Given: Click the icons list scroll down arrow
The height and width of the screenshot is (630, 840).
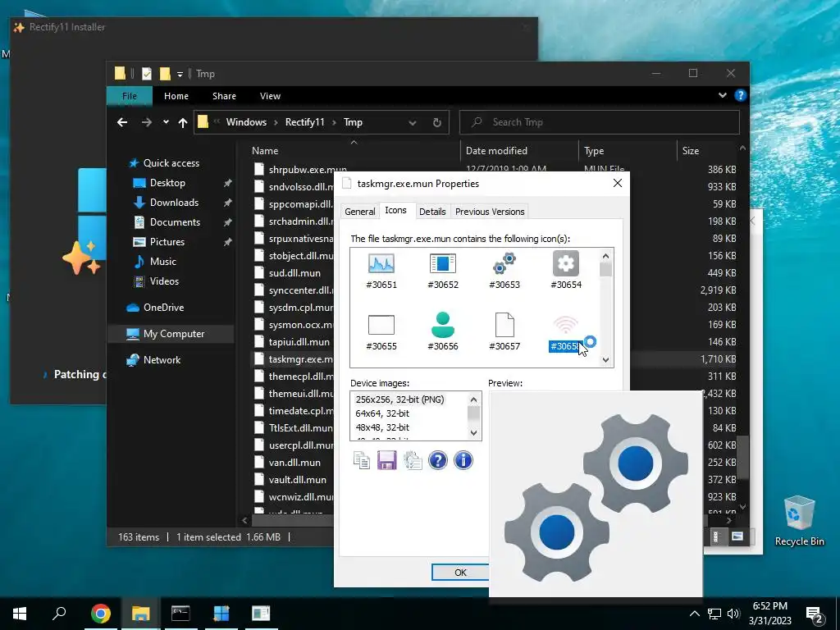Looking at the screenshot, I should tap(606, 360).
